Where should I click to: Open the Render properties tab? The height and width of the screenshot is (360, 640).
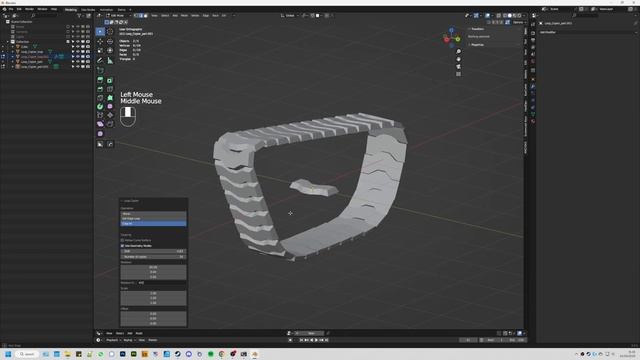point(533,33)
